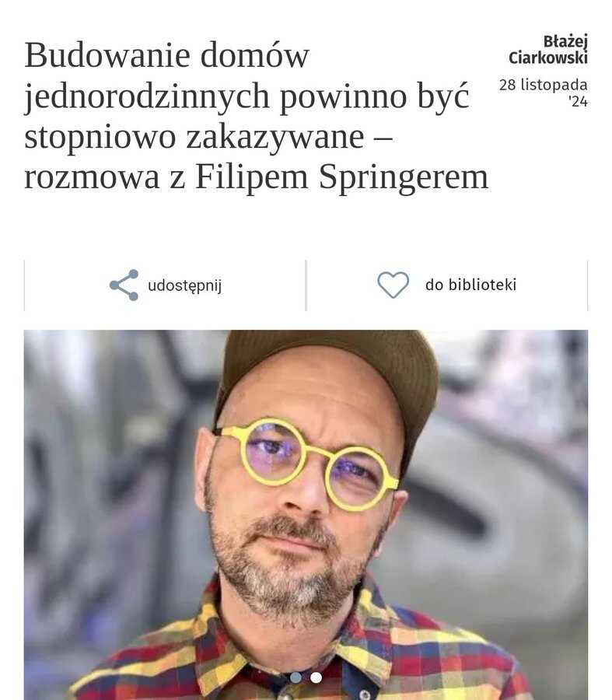This screenshot has height=700, width=612.
Task: Click 'Budowanie domów' headline first line
Action: click(x=167, y=55)
